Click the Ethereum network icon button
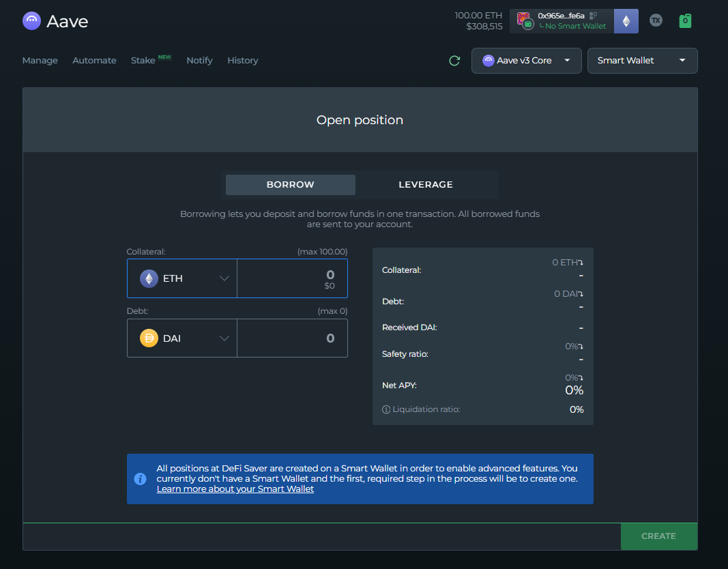This screenshot has width=728, height=569. (x=626, y=21)
